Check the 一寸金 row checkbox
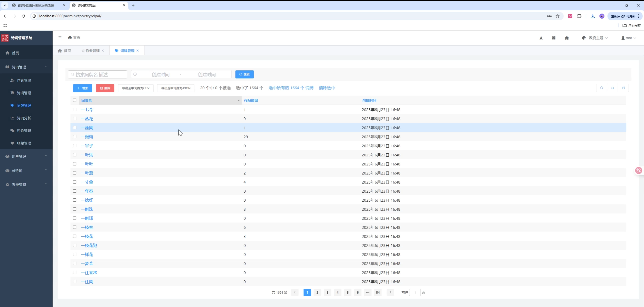 (74, 182)
